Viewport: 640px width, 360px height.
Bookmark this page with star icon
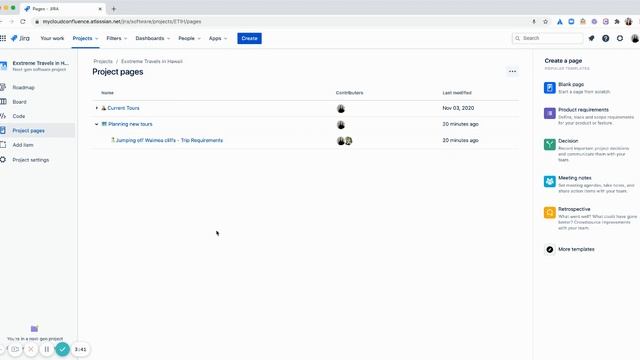click(x=545, y=22)
